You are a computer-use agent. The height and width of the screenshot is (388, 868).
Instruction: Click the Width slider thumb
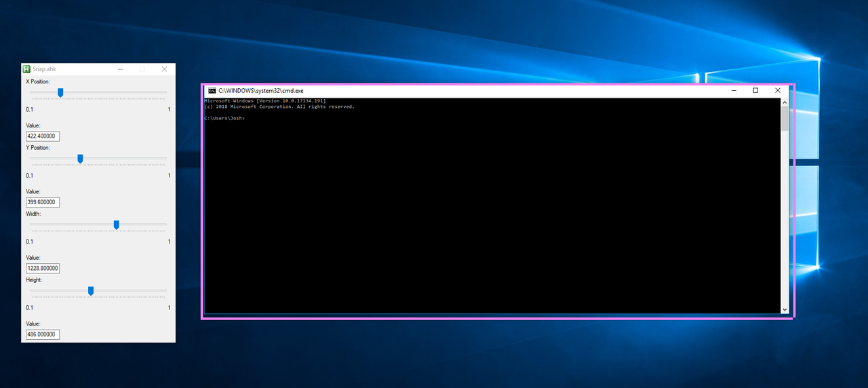117,225
